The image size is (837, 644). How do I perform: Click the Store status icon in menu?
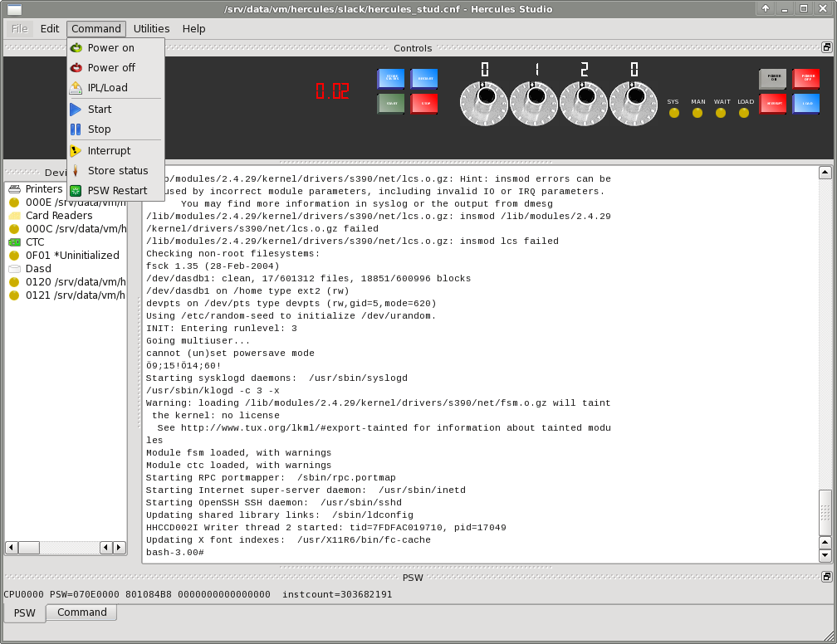tap(76, 171)
